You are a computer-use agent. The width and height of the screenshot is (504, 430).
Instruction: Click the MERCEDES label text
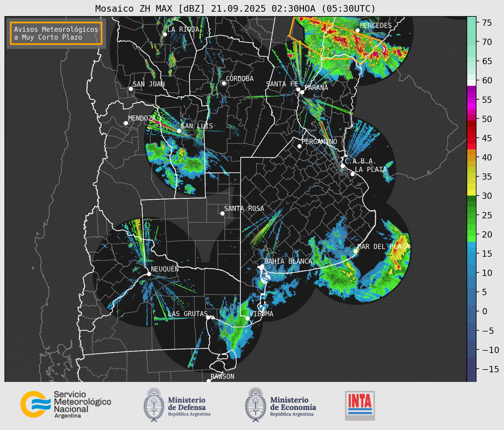[x=376, y=26]
